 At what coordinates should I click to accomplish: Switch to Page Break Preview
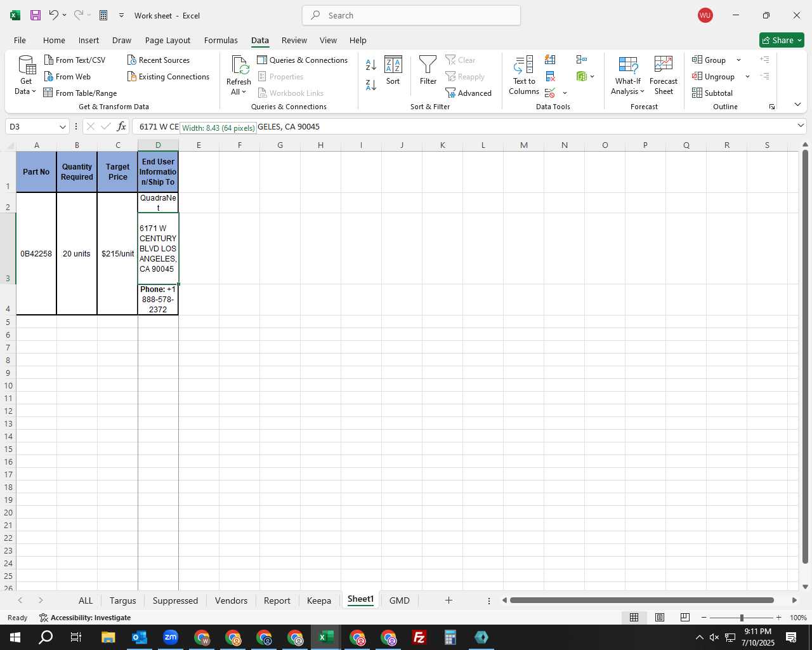[x=685, y=617]
